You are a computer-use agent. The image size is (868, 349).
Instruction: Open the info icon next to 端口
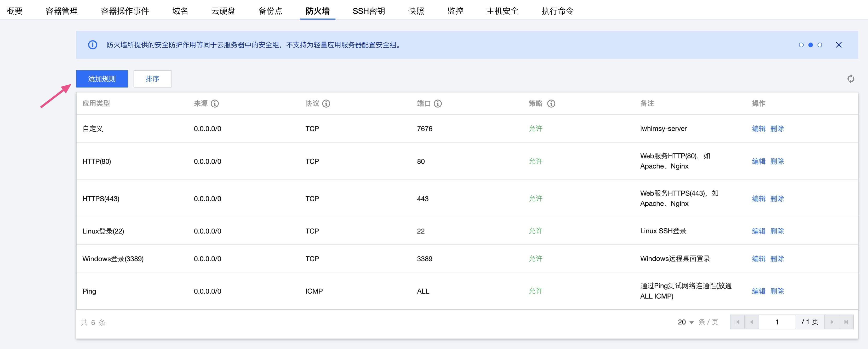pos(438,104)
